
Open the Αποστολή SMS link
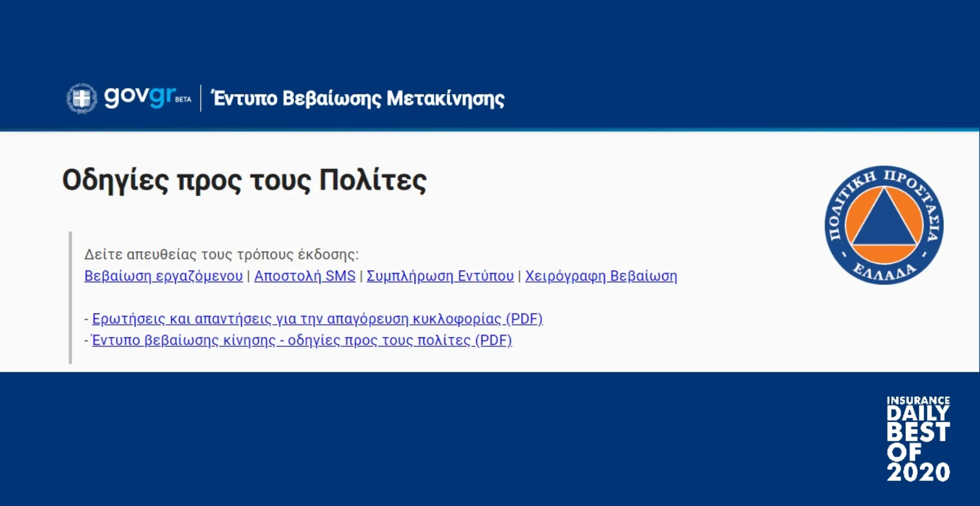pos(304,276)
